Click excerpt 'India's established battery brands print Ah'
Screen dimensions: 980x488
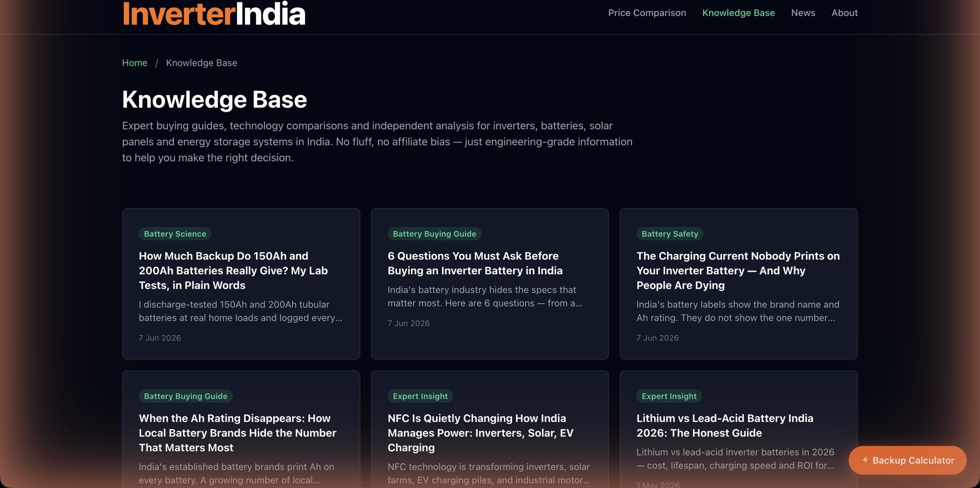click(x=236, y=473)
